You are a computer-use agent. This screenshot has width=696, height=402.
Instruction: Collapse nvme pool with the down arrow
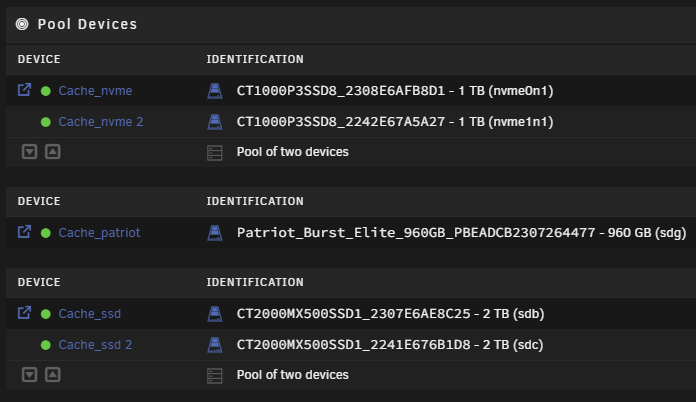(30, 152)
